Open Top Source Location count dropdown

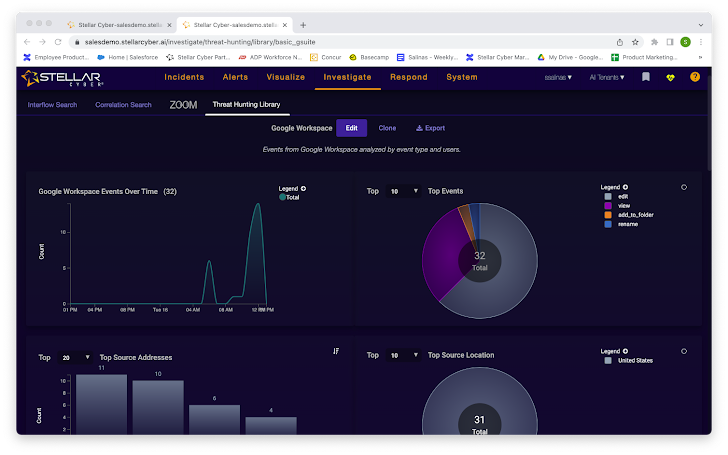pos(404,355)
